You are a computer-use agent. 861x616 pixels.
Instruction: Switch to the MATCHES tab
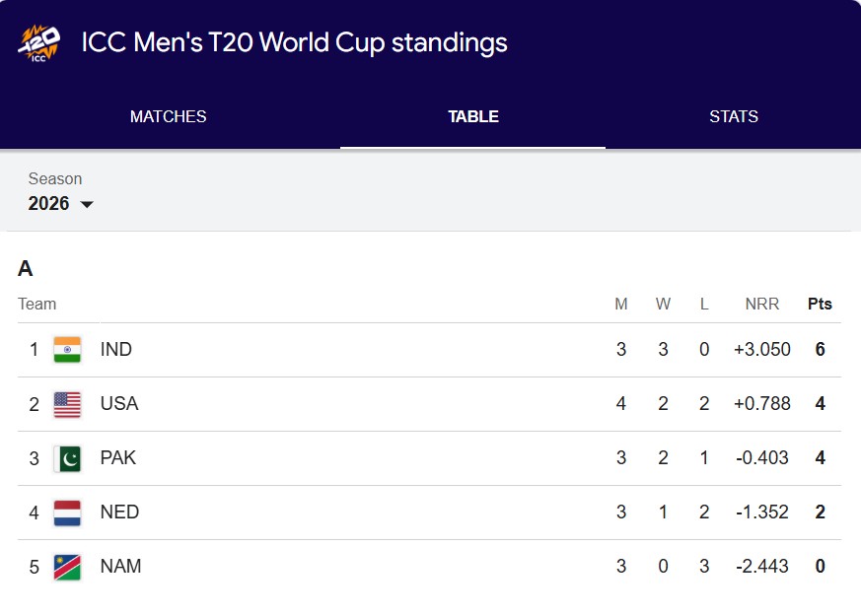coord(168,116)
